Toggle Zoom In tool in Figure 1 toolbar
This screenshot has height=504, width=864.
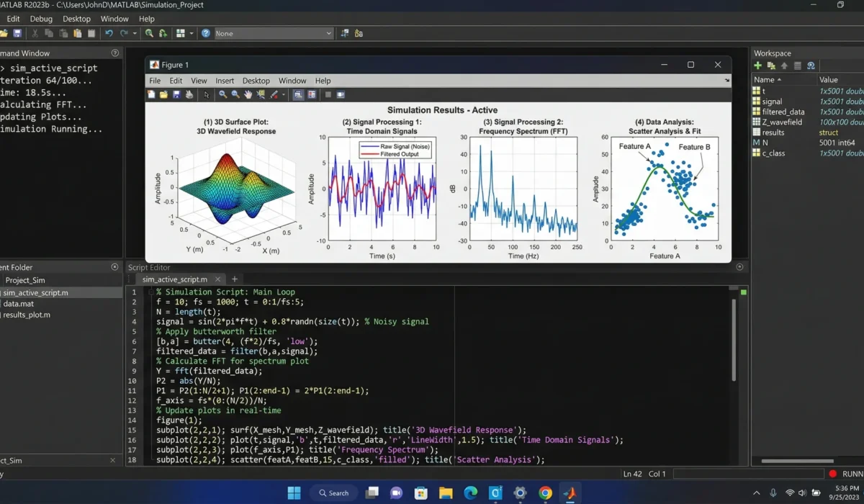pyautogui.click(x=223, y=94)
